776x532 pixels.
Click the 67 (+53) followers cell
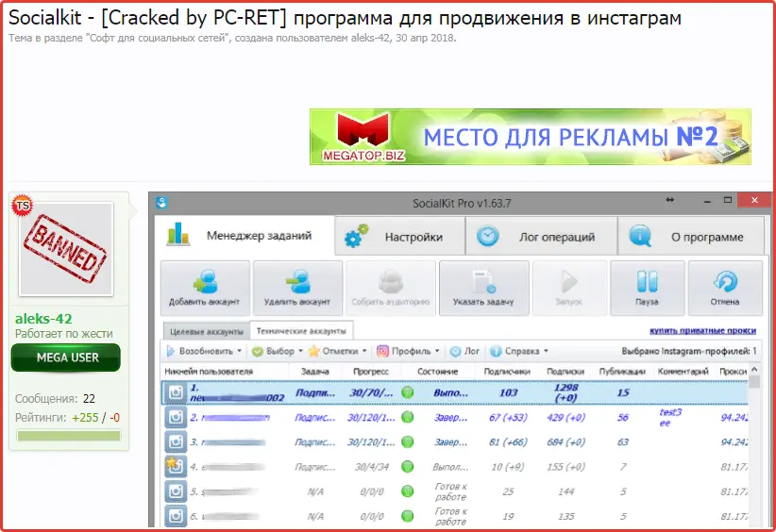[x=508, y=417]
